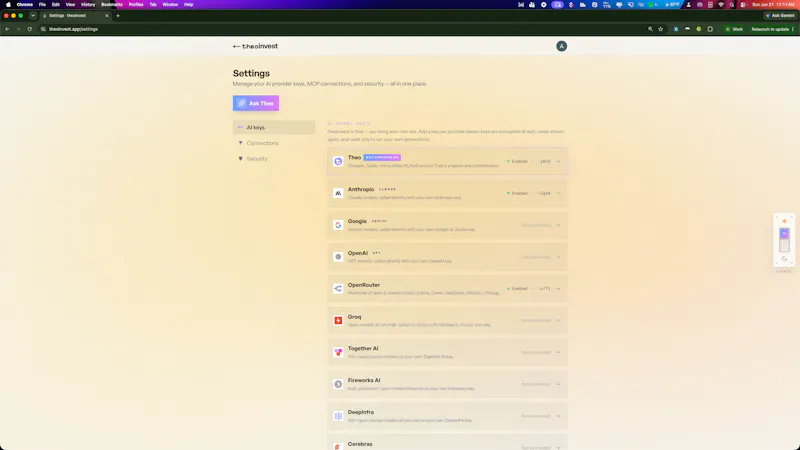Open Spotlight search in the menu bar
The height and width of the screenshot is (450, 800).
pos(732,5)
